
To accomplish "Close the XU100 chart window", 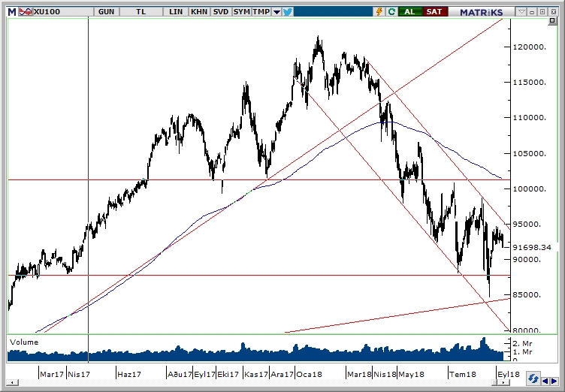I will pyautogui.click(x=554, y=12).
